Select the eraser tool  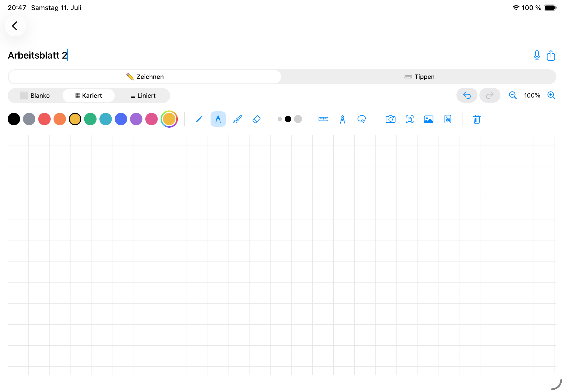(256, 119)
